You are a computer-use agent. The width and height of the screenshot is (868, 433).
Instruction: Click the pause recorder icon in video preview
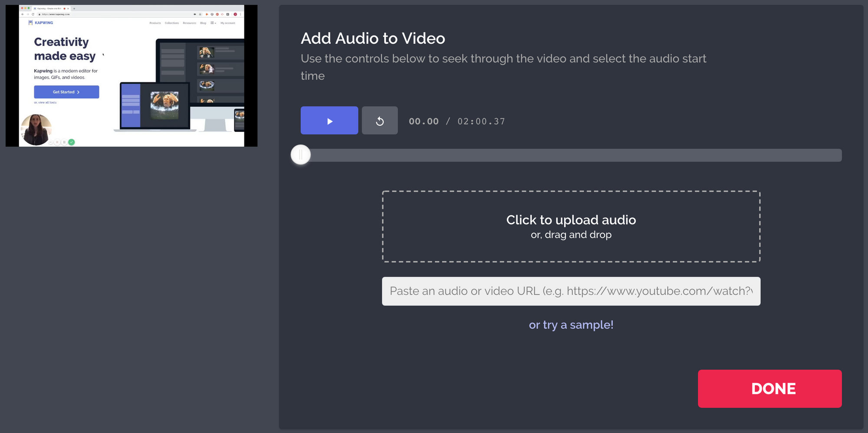point(64,142)
